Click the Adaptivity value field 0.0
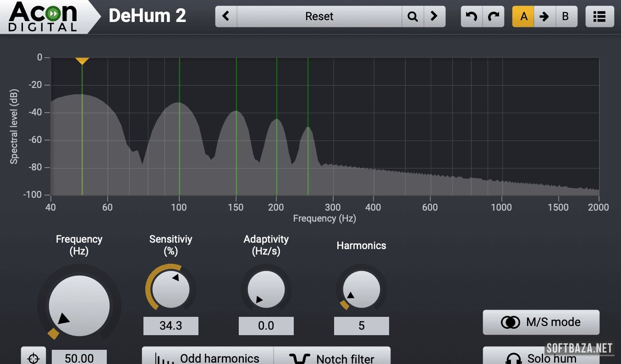 (x=266, y=326)
